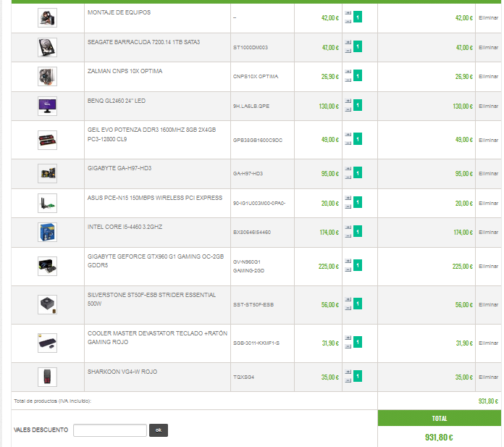This screenshot has height=447, width=504.
Task: Decrease quantity of Intel Core i5-4460
Action: pos(348,235)
